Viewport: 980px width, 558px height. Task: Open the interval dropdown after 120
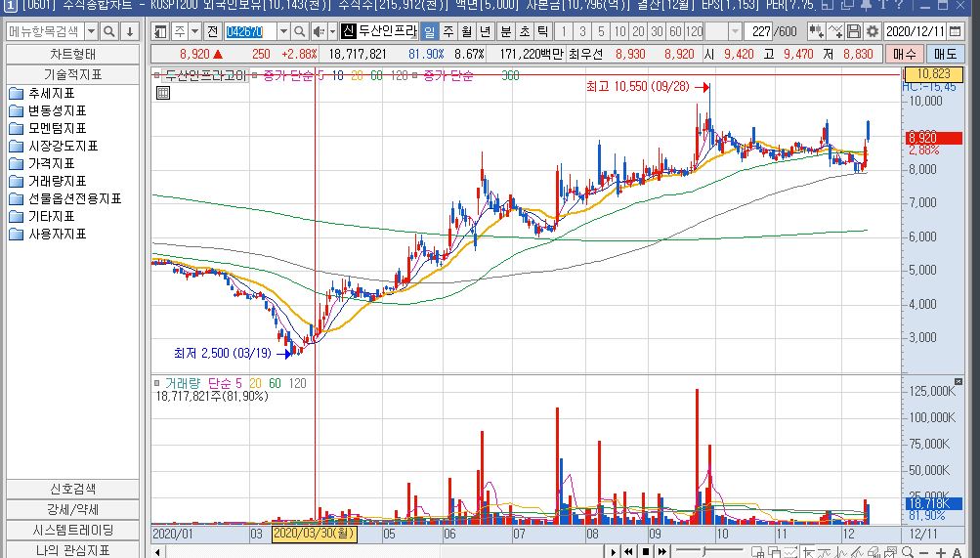pyautogui.click(x=735, y=31)
